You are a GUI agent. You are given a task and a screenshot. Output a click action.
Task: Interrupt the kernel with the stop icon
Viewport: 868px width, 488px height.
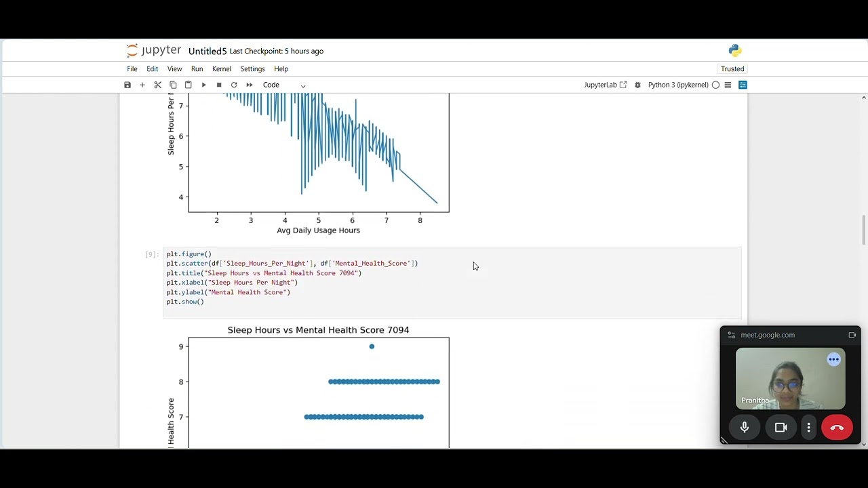[219, 85]
